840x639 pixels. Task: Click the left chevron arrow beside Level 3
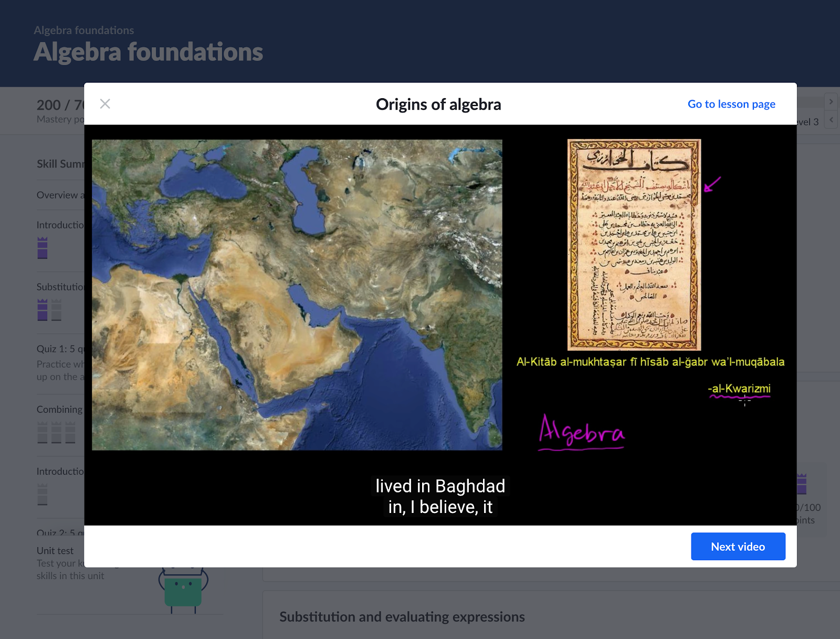tap(831, 120)
